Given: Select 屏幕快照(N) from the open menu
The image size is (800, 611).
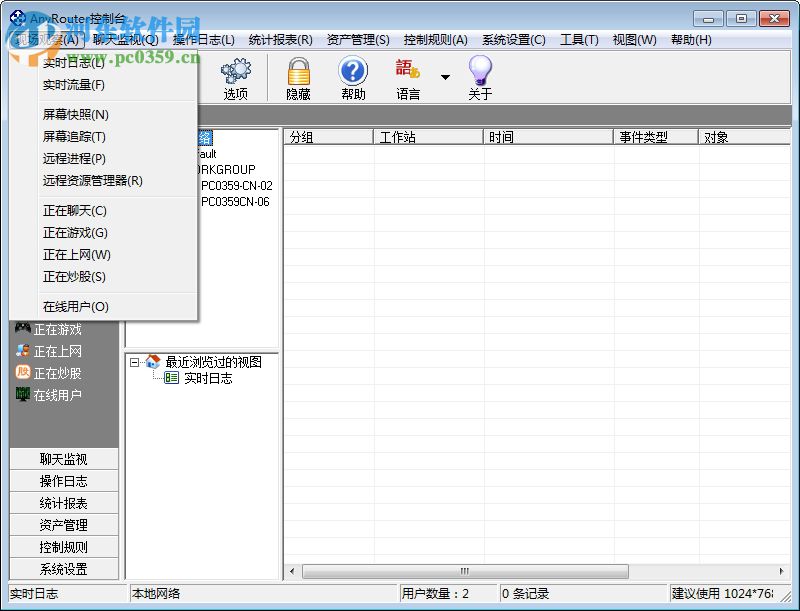Looking at the screenshot, I should pos(77,114).
